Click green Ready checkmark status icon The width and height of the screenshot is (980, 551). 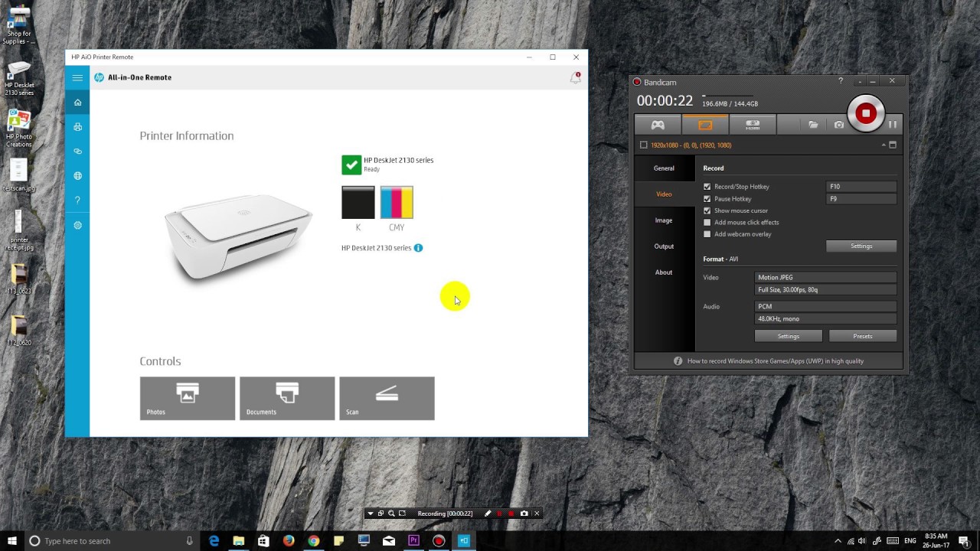click(351, 165)
